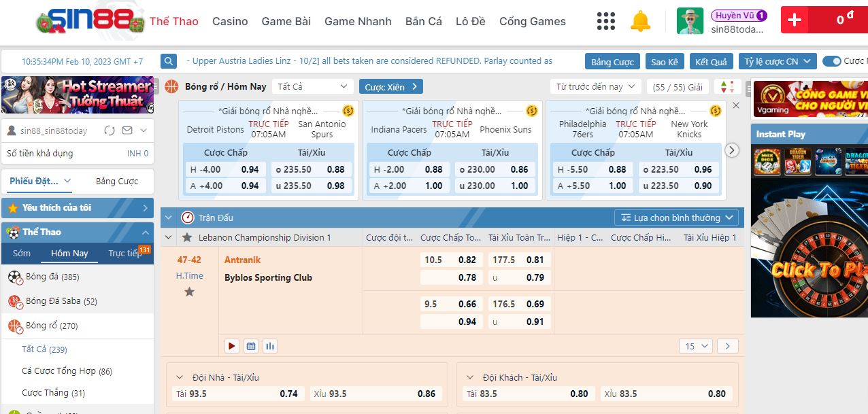
Task: Bet Tài 93.5 at odds 0.74
Action: pyautogui.click(x=237, y=394)
